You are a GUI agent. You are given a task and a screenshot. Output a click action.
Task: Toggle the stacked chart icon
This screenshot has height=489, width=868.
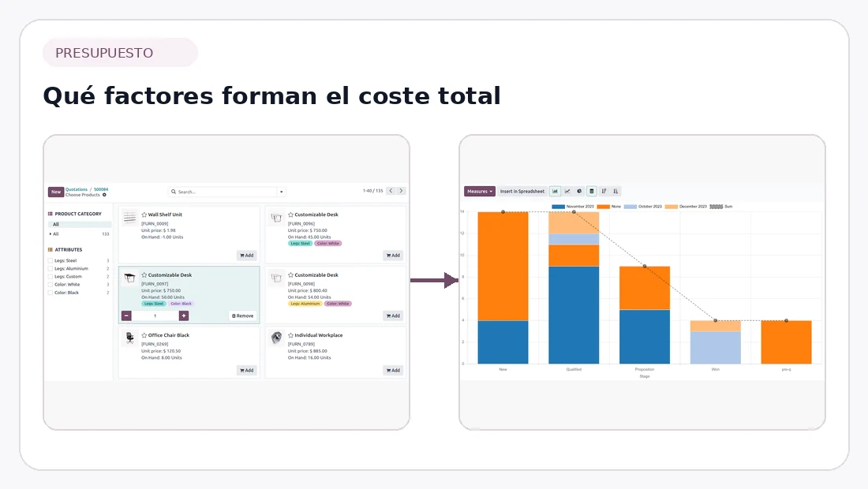[x=591, y=192]
